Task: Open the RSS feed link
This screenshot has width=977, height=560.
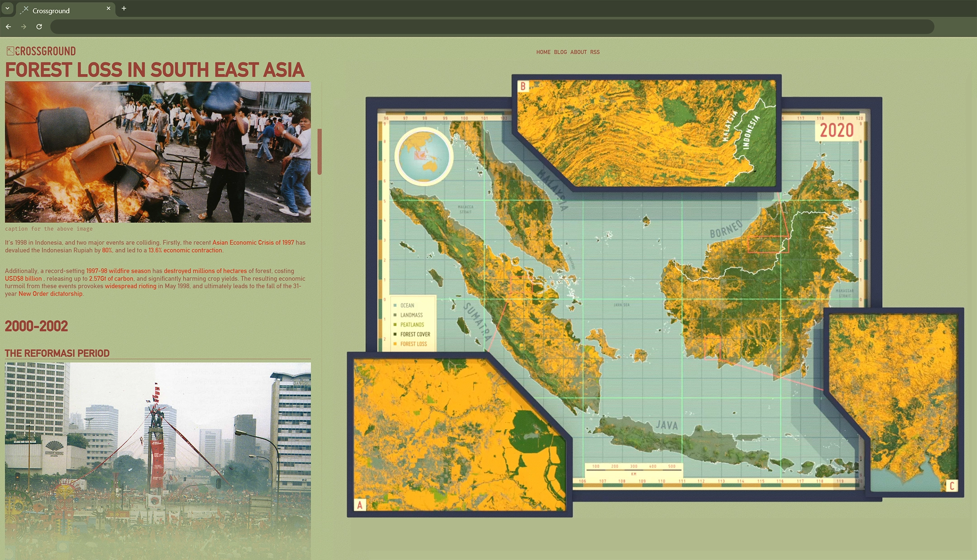Action: pos(595,52)
